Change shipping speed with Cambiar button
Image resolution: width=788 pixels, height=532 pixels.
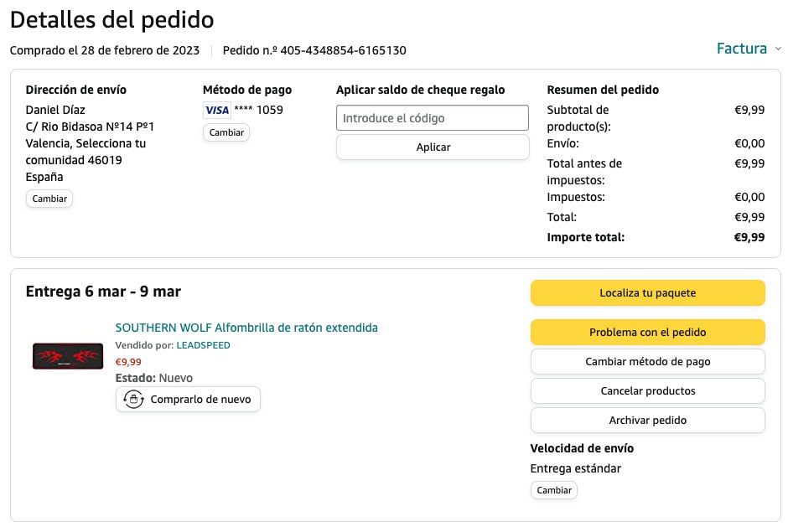pyautogui.click(x=553, y=490)
